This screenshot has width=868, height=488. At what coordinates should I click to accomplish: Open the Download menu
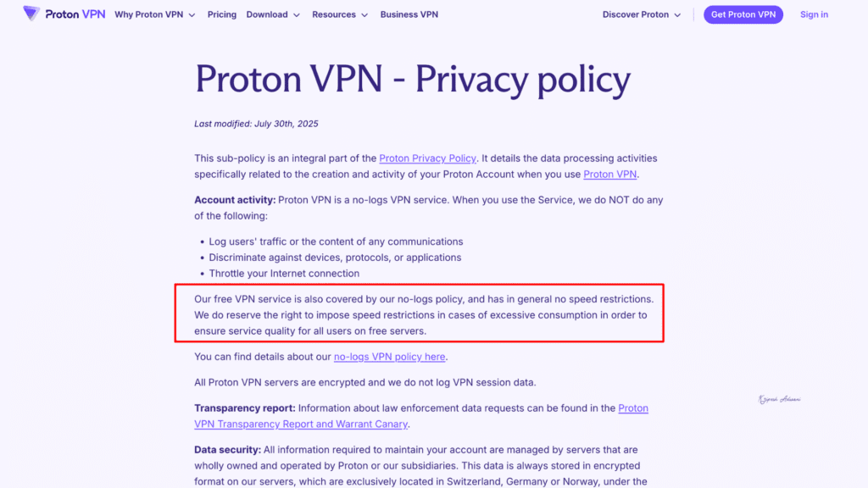[267, 14]
